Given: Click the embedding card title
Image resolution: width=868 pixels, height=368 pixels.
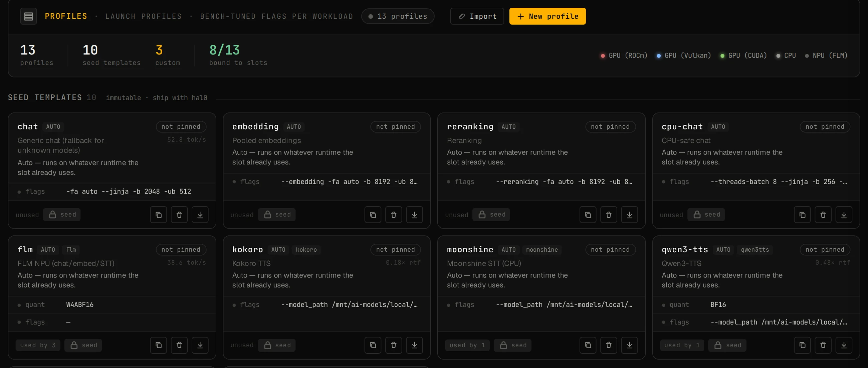Looking at the screenshot, I should [x=255, y=127].
